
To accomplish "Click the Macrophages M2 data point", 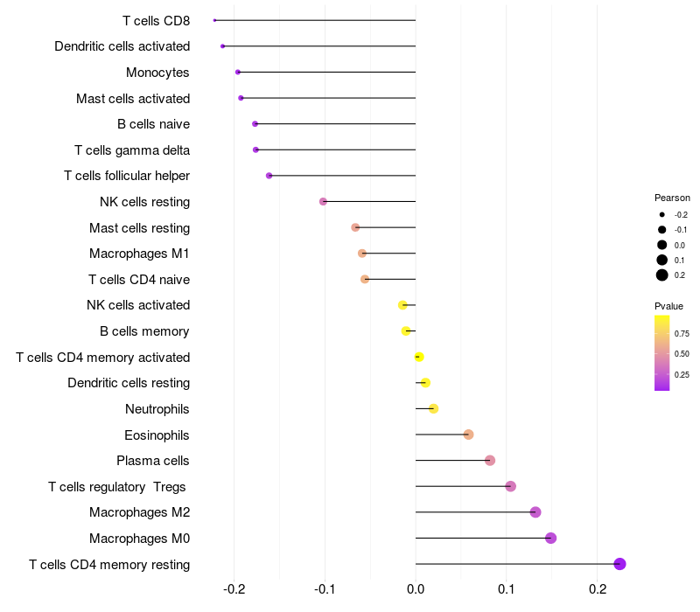I will (x=535, y=512).
